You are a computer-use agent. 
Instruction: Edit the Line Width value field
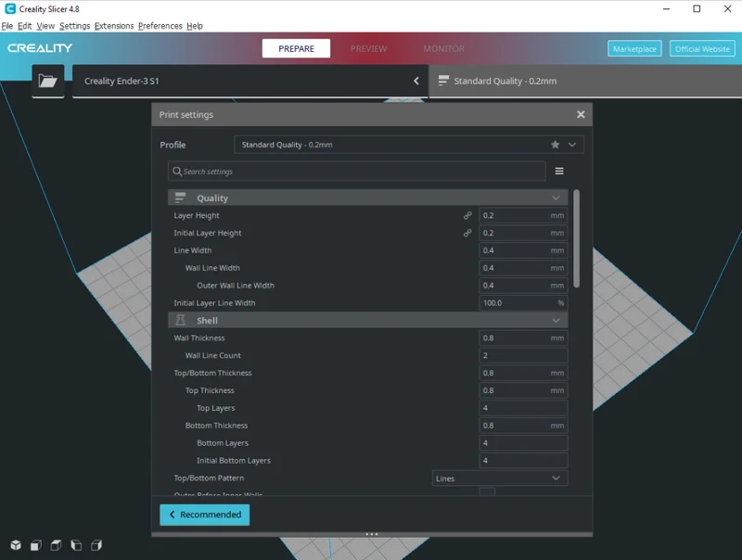tap(523, 250)
